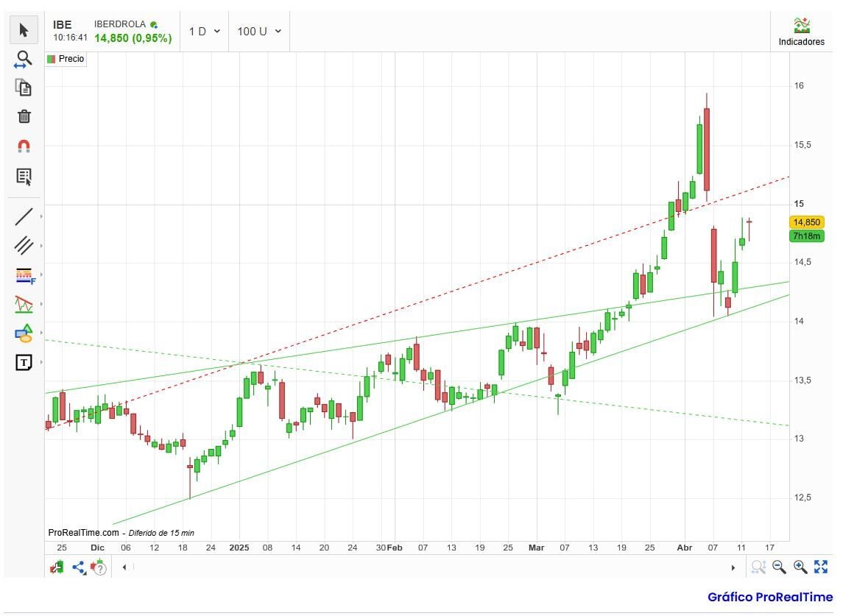Open the object list with cursor icon
868x616 pixels.
click(24, 177)
